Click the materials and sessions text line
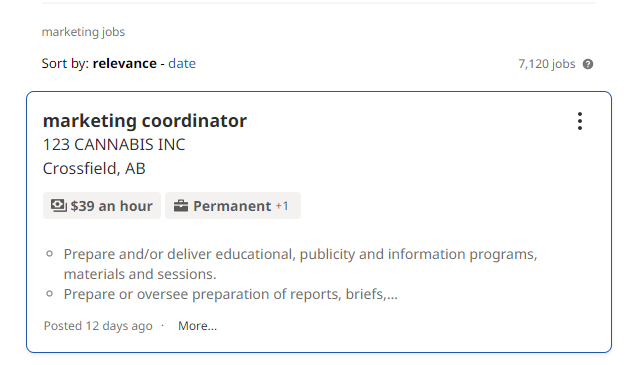 [x=140, y=274]
